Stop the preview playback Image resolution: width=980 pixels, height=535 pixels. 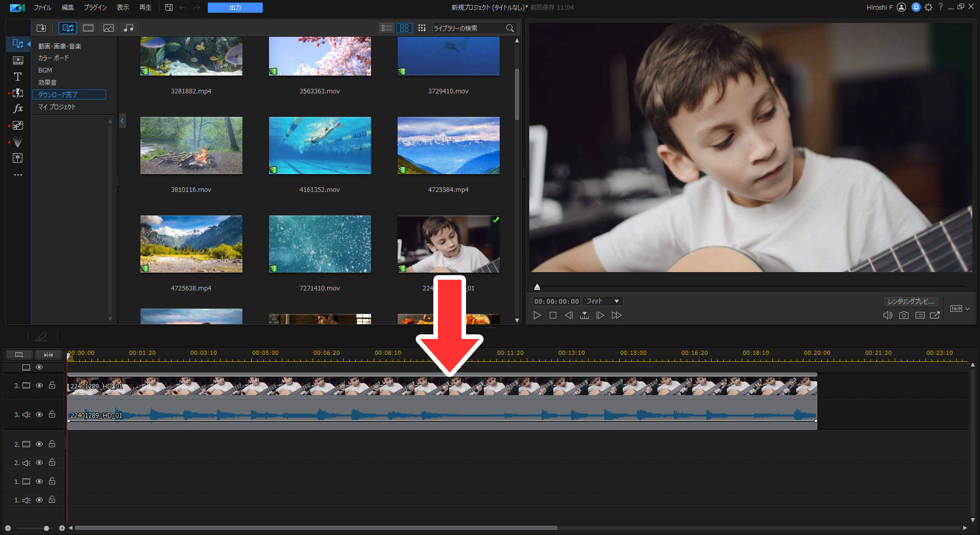tap(553, 315)
